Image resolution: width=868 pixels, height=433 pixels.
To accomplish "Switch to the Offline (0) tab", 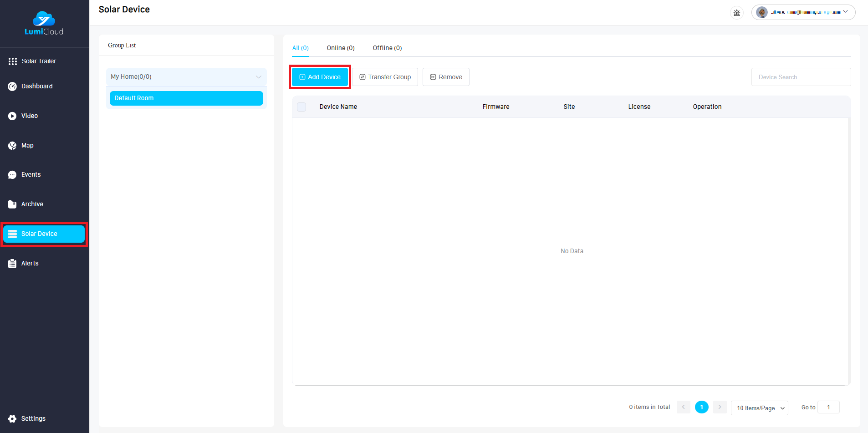I will tap(387, 48).
